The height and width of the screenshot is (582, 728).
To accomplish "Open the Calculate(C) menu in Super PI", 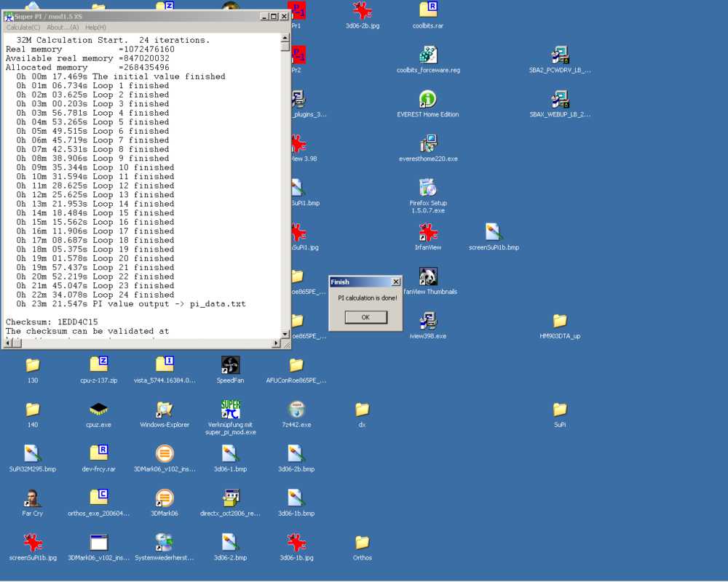I will click(23, 28).
